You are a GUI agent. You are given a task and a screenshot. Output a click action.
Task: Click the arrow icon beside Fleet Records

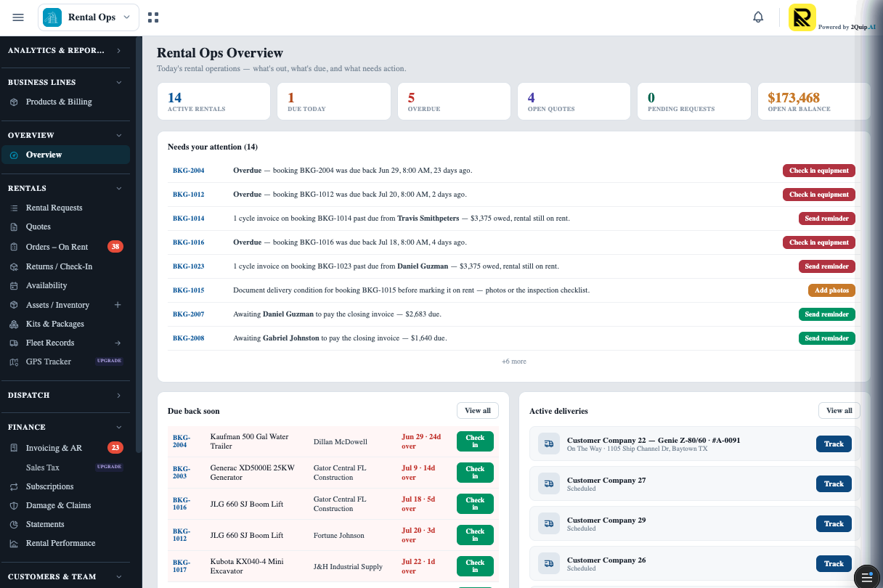click(118, 343)
